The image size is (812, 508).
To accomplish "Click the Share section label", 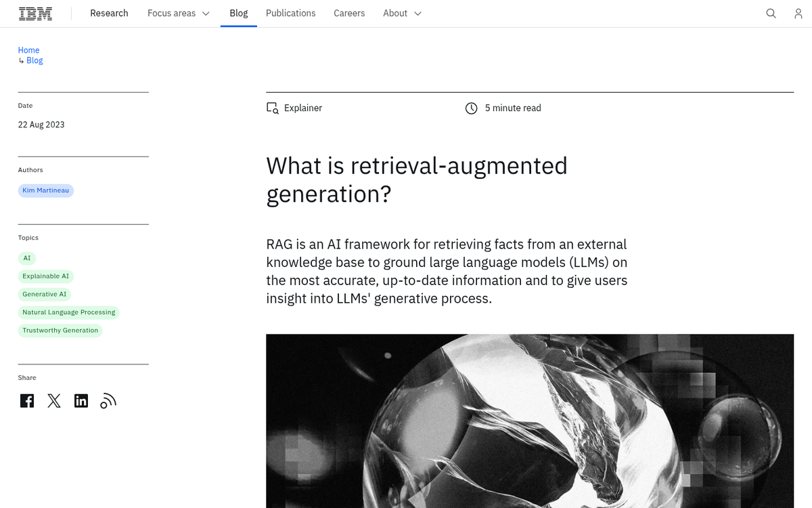I will (x=27, y=378).
